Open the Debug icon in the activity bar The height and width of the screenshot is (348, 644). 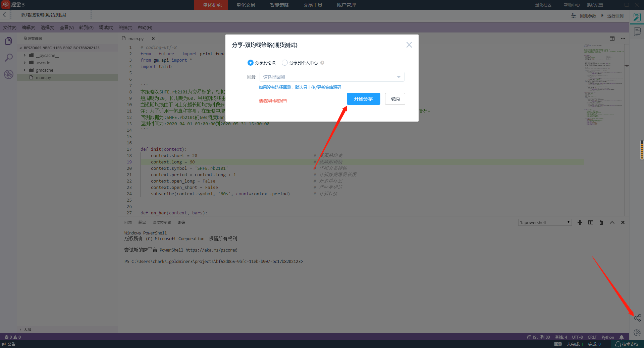pyautogui.click(x=9, y=74)
